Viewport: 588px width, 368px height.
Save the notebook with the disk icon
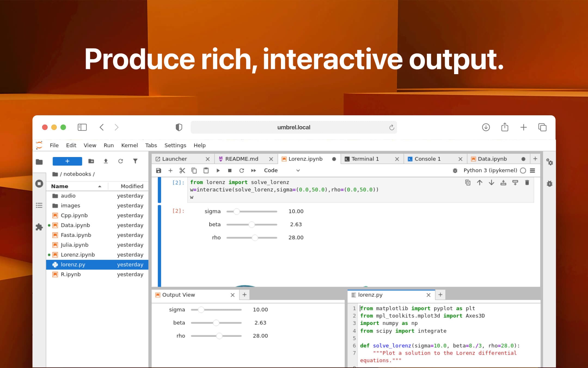coord(159,170)
